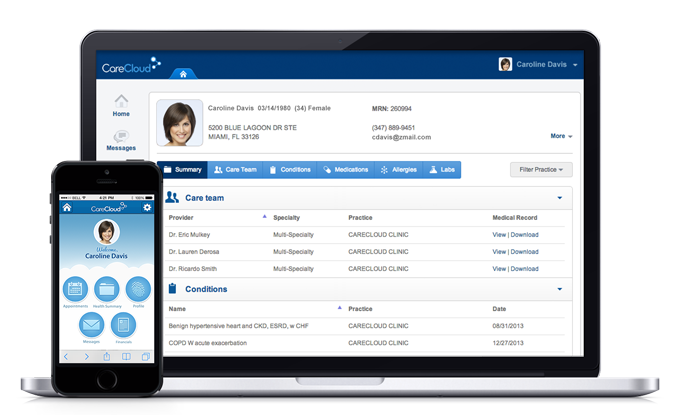Viewport: 680px width, 415px height.
Task: Tap the back arrow in phone browser
Action: click(x=66, y=356)
